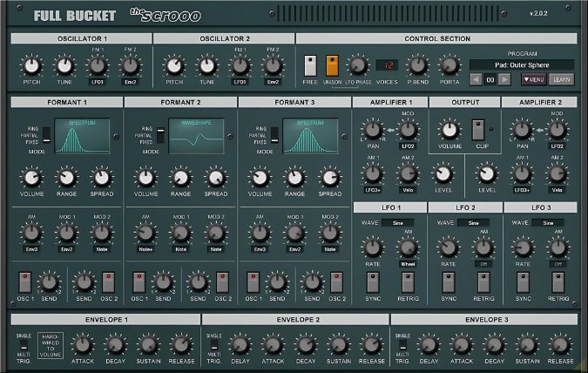Open Formant 2 AM Note+ source selector
Screen dimensions: 588x373
click(145, 249)
